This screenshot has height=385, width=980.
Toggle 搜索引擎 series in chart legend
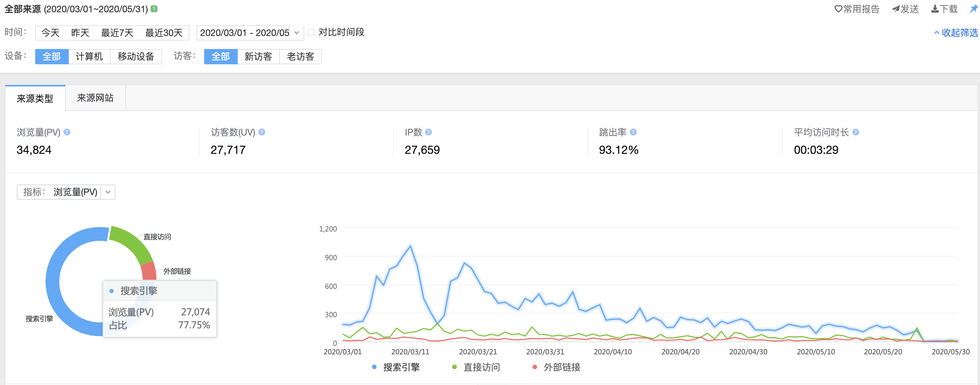point(396,367)
